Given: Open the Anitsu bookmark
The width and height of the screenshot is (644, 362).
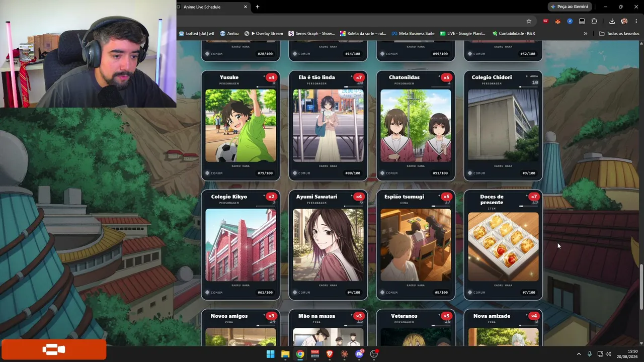Looking at the screenshot, I should [229, 34].
